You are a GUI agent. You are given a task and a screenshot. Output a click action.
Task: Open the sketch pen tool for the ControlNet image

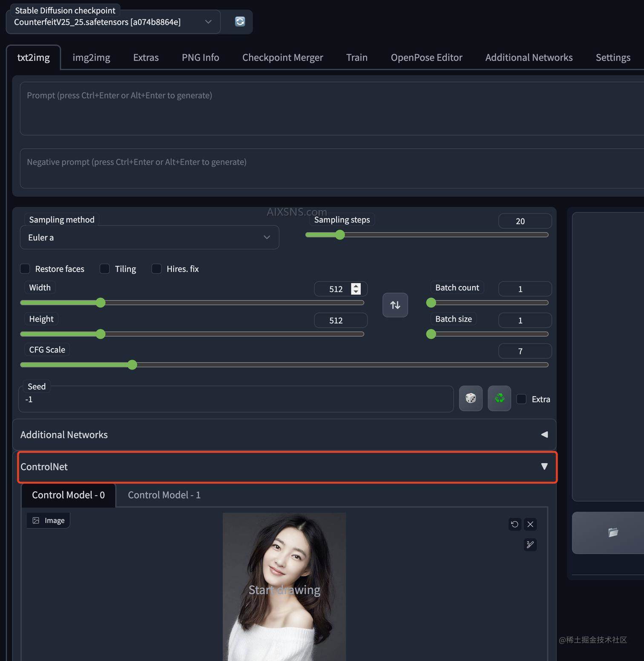pyautogui.click(x=530, y=545)
